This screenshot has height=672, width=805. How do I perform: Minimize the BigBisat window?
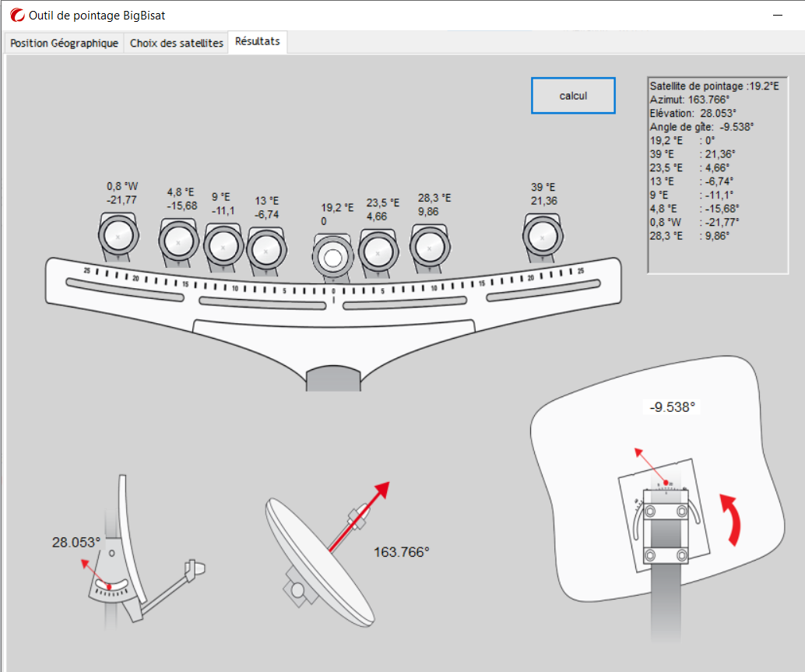(x=776, y=15)
